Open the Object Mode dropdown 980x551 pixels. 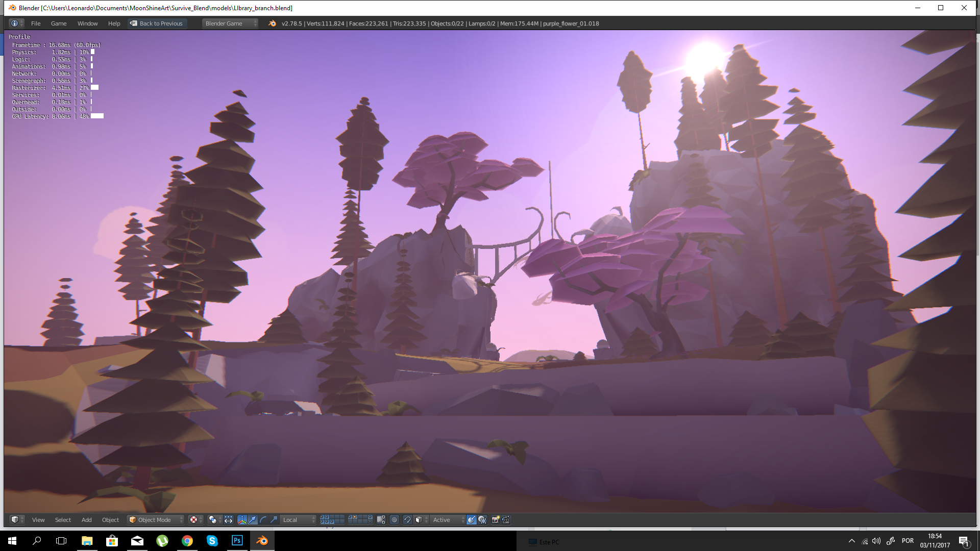click(155, 519)
